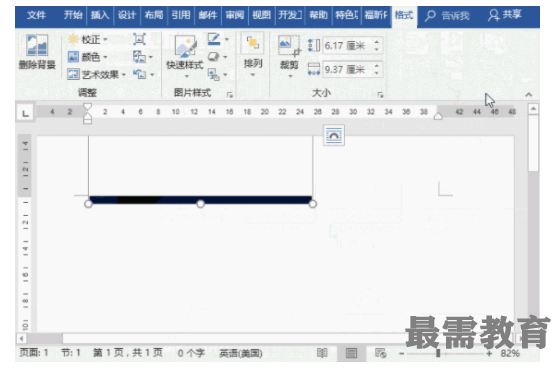Open the 颜色 color dropdown
The height and width of the screenshot is (372, 557).
[x=88, y=57]
